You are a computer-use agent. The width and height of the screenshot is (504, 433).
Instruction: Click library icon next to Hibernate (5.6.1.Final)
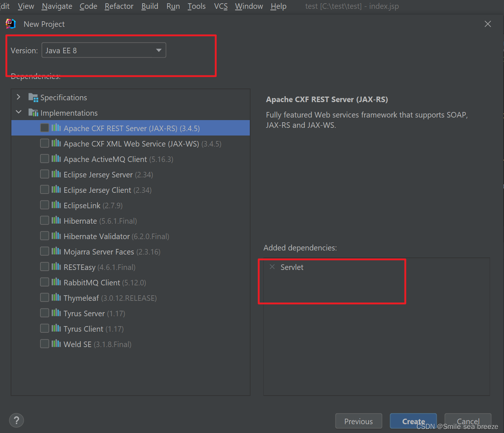pos(56,220)
